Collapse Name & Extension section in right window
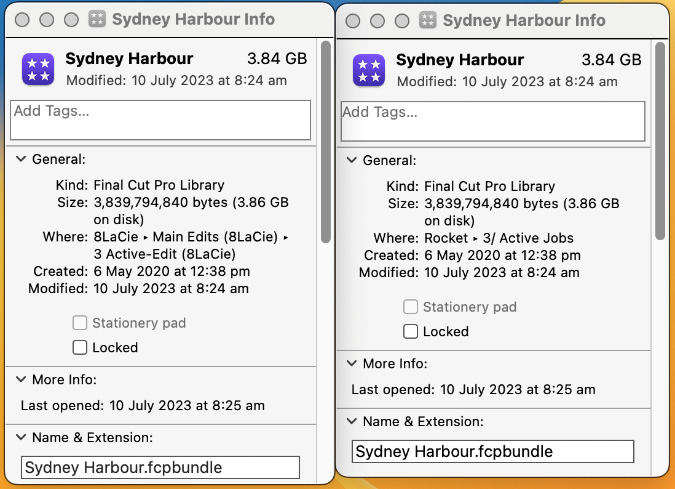This screenshot has height=489, width=675. pos(352,421)
